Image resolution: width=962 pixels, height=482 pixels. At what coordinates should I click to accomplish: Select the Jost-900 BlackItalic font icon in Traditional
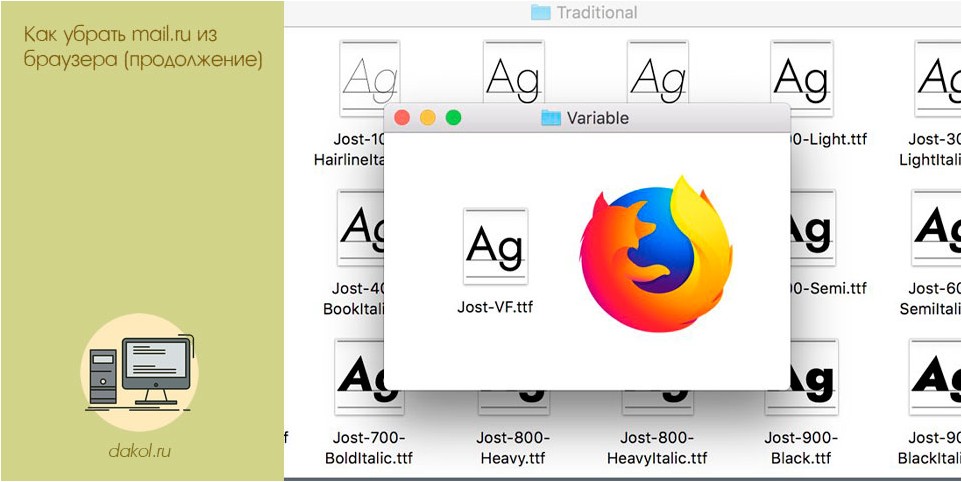[x=936, y=377]
